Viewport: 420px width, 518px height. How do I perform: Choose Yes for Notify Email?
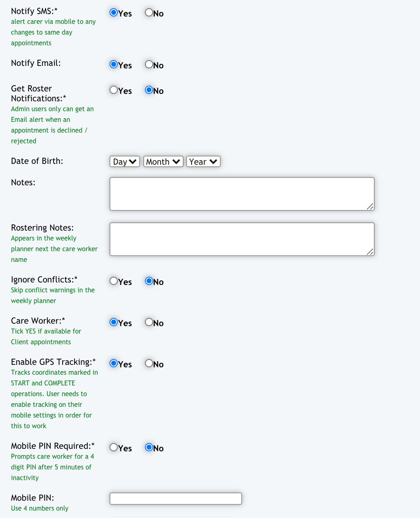pyautogui.click(x=114, y=65)
